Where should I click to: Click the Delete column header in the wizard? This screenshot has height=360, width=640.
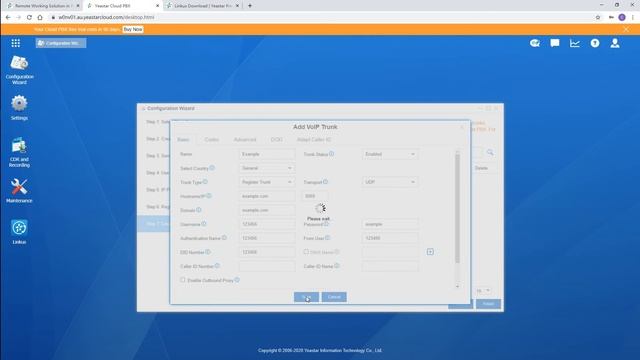coord(481,168)
